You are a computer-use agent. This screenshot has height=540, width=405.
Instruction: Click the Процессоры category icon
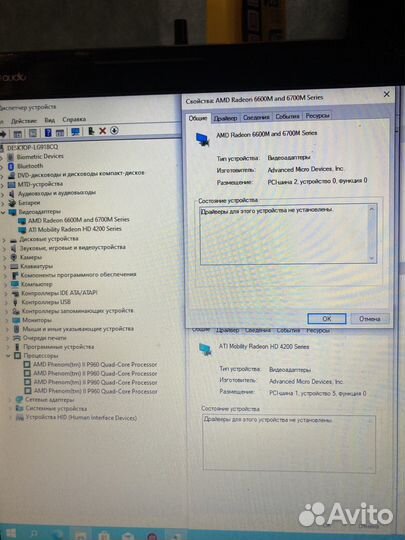point(17,356)
